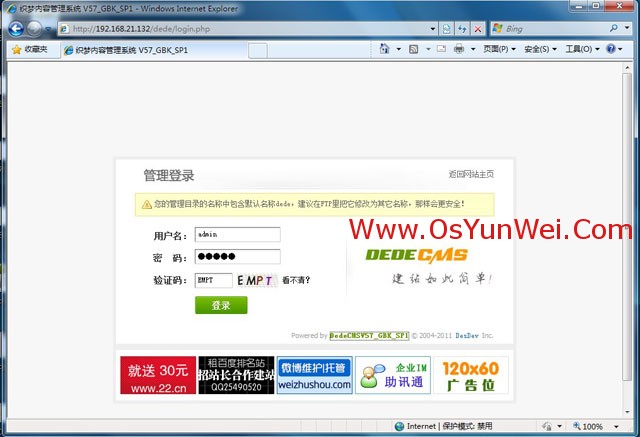Expand the Home button dropdown arrow
This screenshot has width=640, height=437.
coord(398,49)
